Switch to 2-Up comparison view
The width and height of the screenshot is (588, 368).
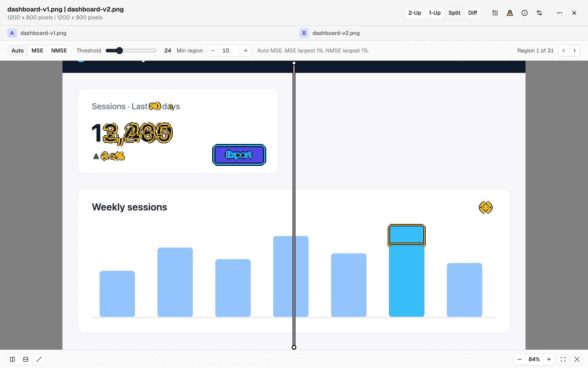coord(415,13)
